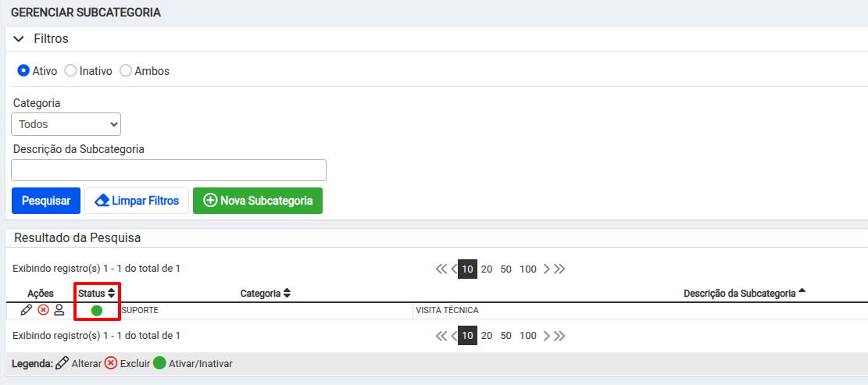
Task: Click the Pesquisar button
Action: coord(46,201)
